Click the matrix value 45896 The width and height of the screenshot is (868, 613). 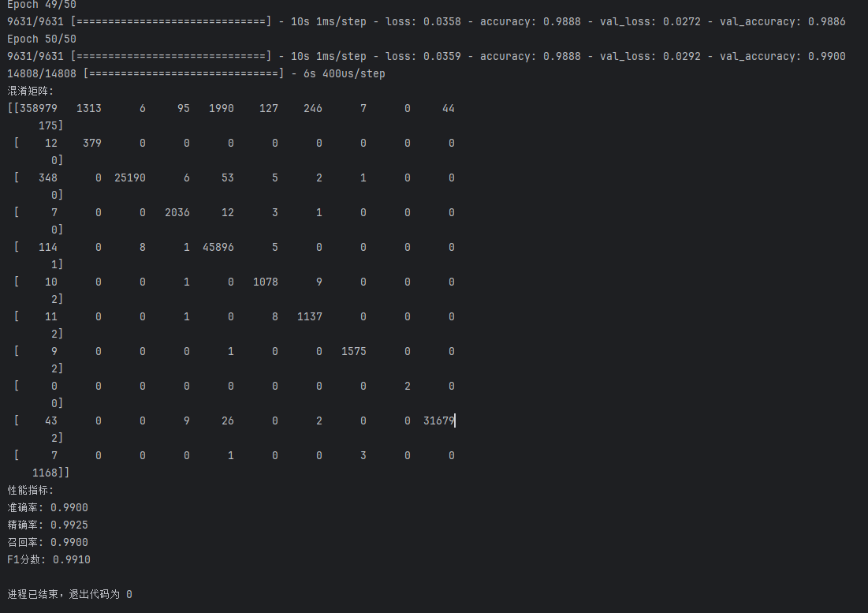(218, 247)
